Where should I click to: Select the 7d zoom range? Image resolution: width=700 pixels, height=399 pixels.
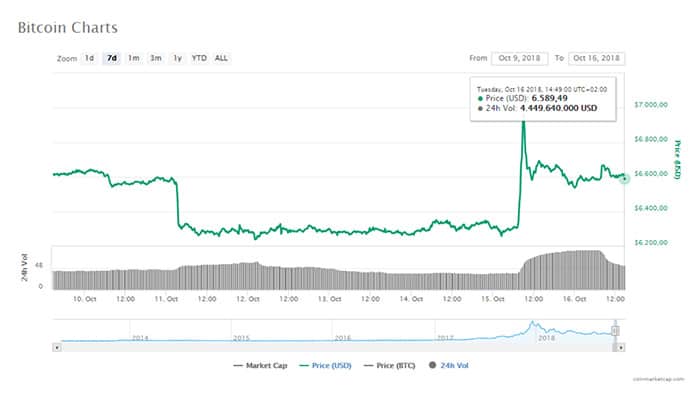(112, 58)
